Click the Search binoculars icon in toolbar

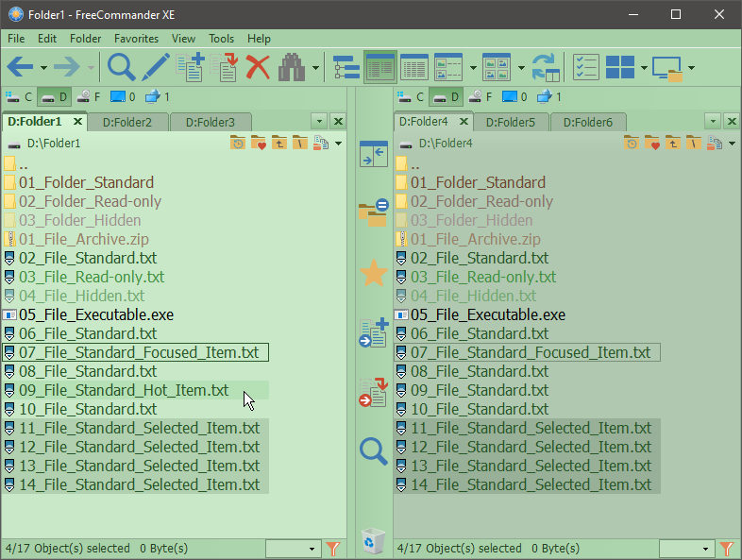pyautogui.click(x=292, y=67)
